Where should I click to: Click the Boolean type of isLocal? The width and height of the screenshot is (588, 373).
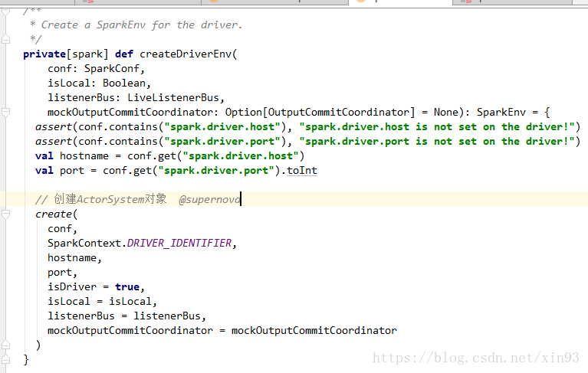(124, 83)
